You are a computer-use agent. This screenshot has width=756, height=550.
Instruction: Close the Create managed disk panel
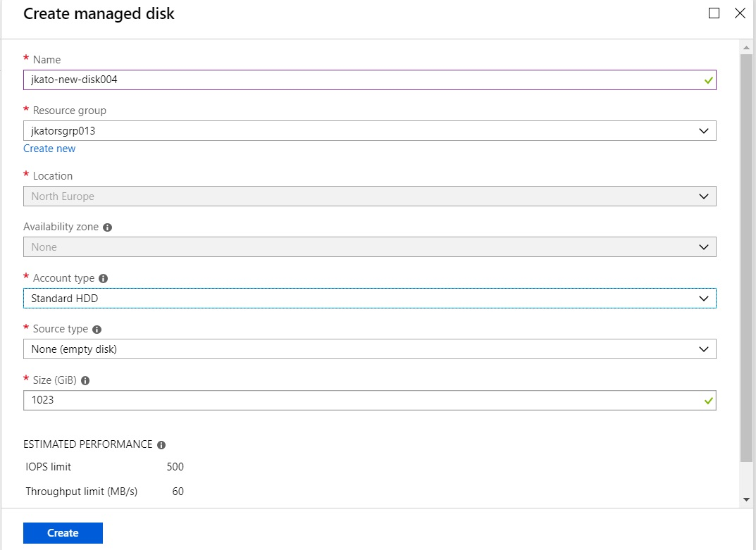coord(739,13)
